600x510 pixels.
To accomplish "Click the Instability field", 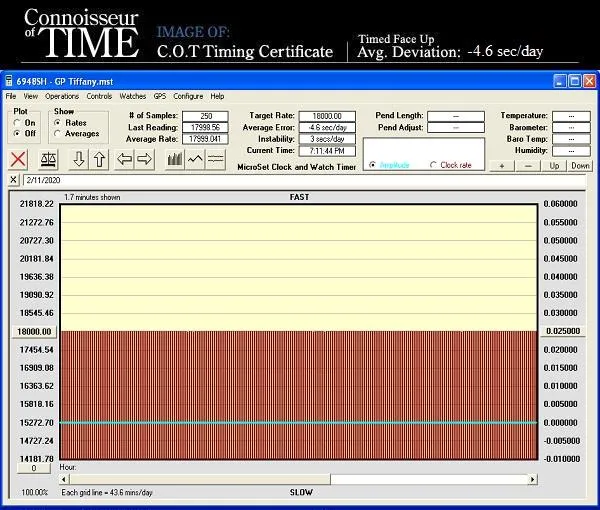I will tap(327, 139).
